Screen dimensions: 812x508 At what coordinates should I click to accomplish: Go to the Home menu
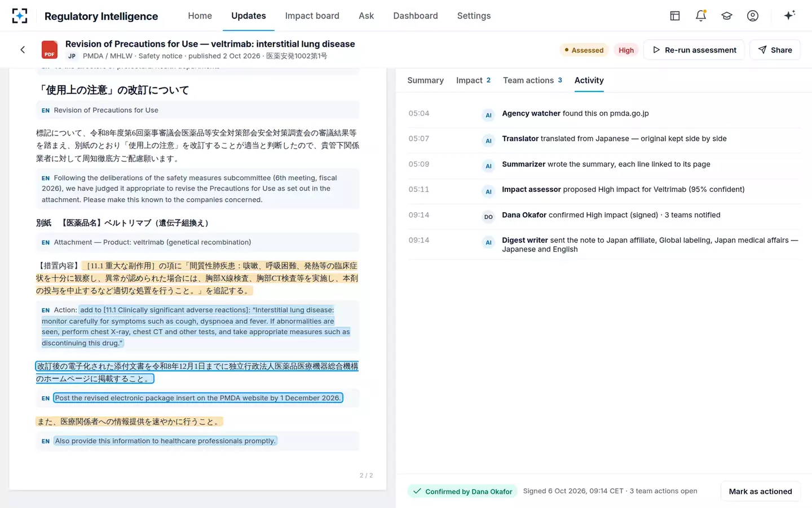(200, 16)
